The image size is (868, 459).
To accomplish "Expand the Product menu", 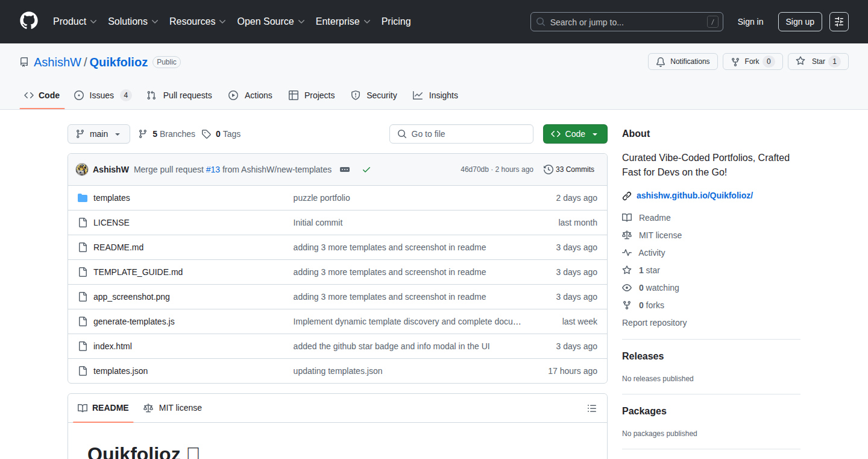I will 75,21.
